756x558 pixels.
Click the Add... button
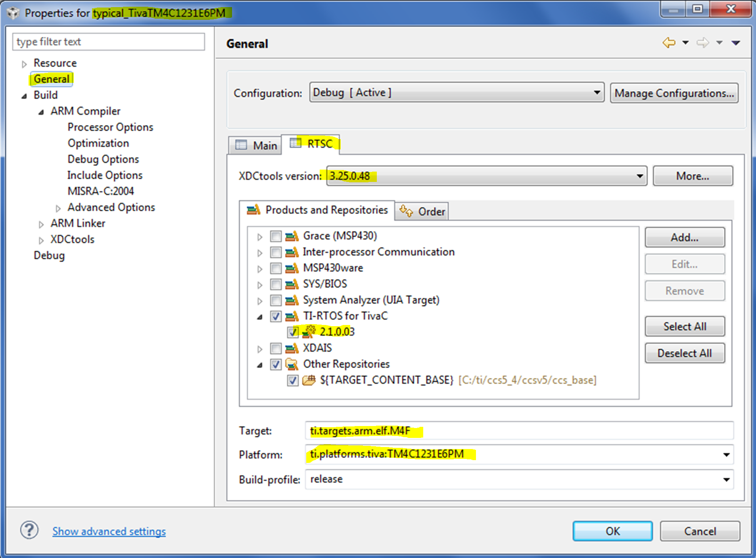[685, 237]
